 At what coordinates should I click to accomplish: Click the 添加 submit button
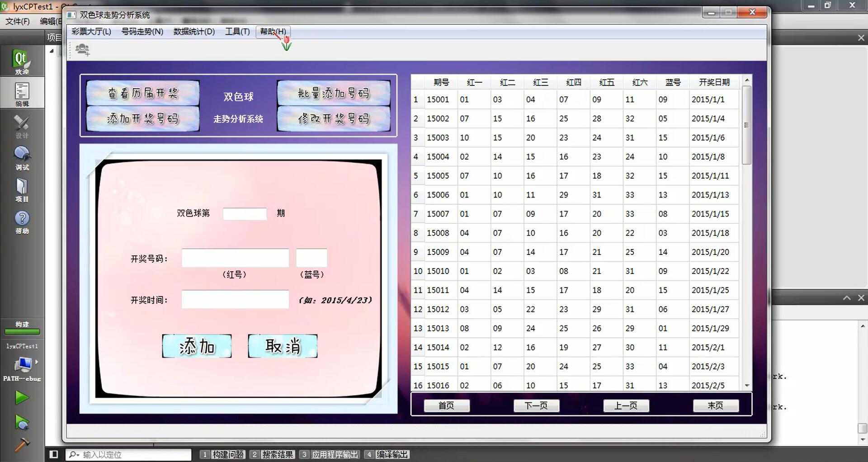tap(197, 346)
